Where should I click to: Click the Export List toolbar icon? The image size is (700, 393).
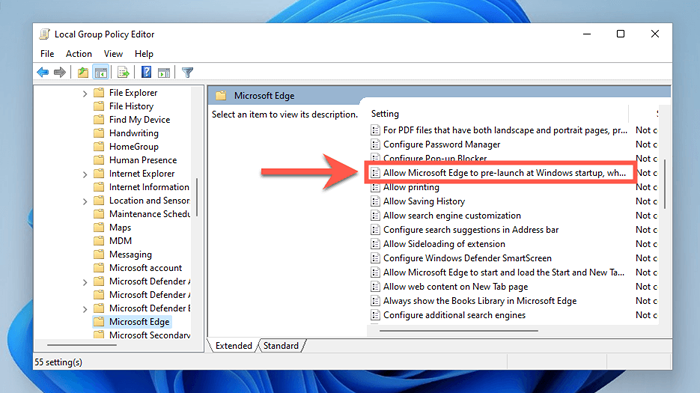click(x=123, y=72)
